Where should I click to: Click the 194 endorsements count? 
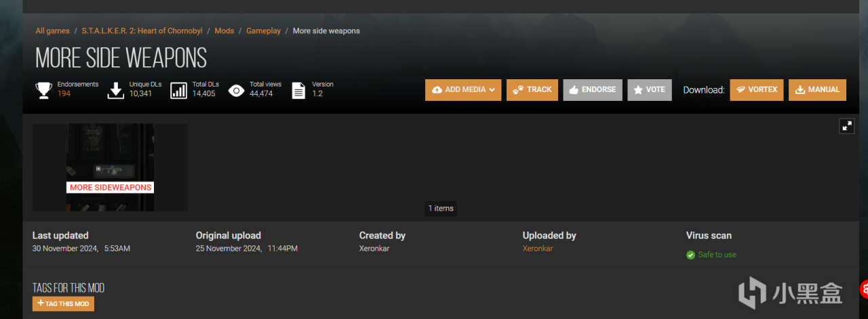point(64,93)
